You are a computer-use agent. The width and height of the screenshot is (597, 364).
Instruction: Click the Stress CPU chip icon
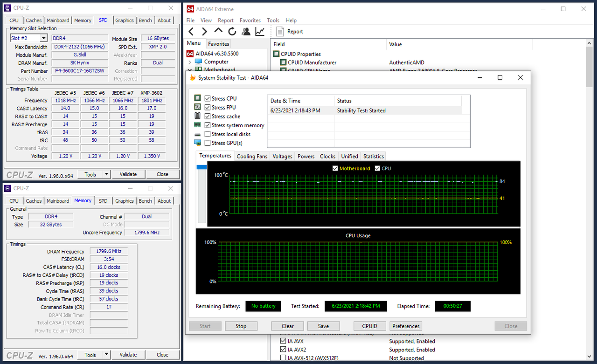coord(198,98)
